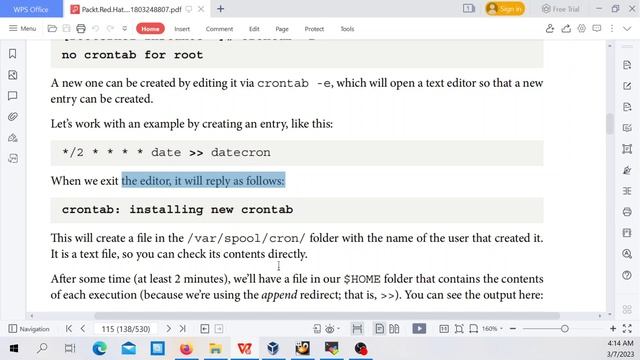Click the Print icon in toolbar
This screenshot has height=360, width=640.
pyautogui.click(x=81, y=29)
